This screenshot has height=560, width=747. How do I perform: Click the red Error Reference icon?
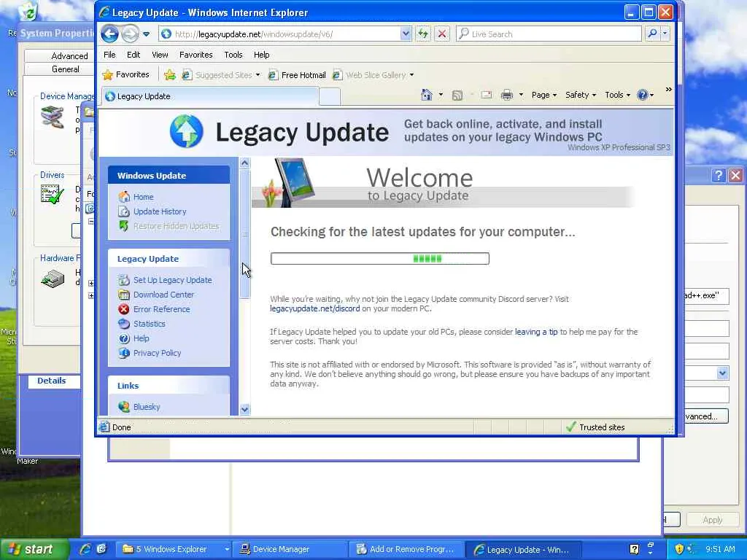[x=124, y=309]
